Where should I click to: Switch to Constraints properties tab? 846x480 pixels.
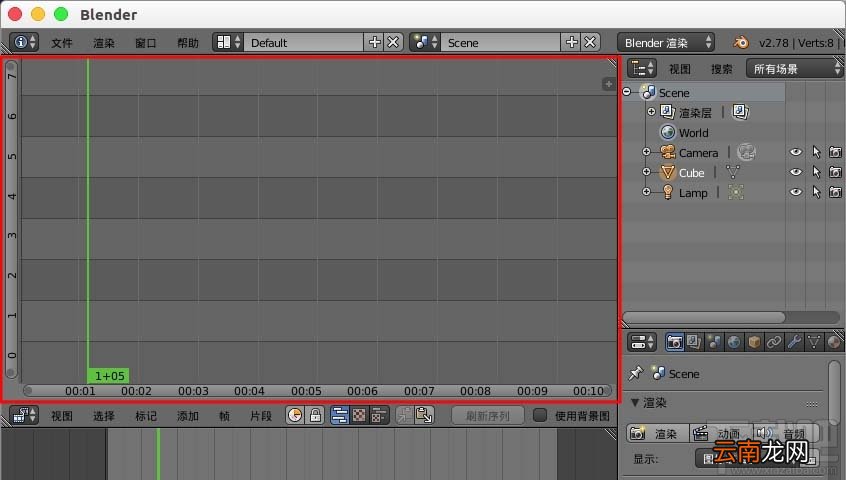pyautogui.click(x=774, y=342)
